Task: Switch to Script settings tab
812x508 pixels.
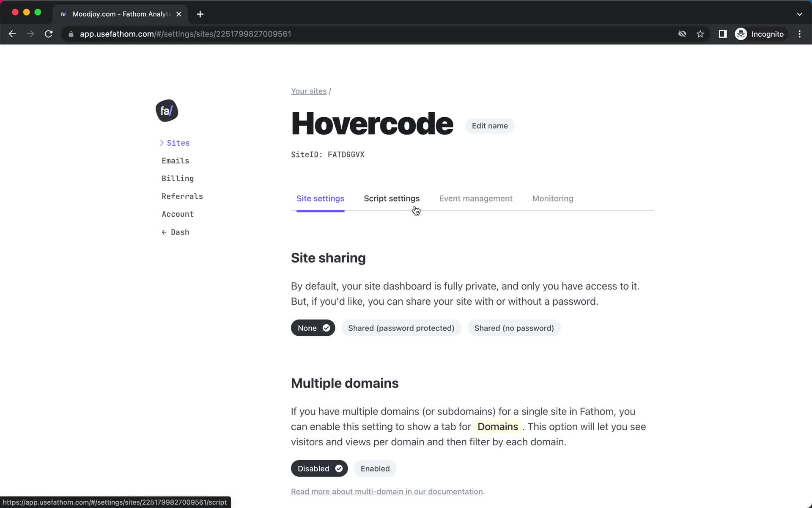Action: 391,198
